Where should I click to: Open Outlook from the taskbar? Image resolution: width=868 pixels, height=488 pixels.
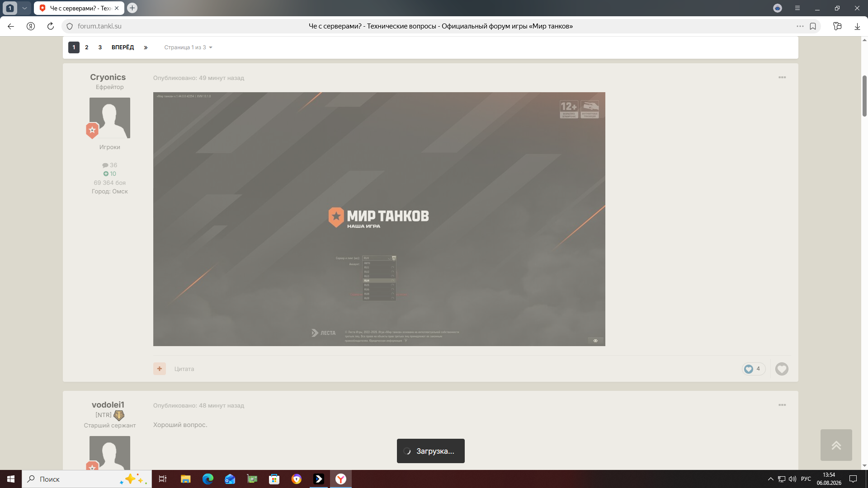230,479
